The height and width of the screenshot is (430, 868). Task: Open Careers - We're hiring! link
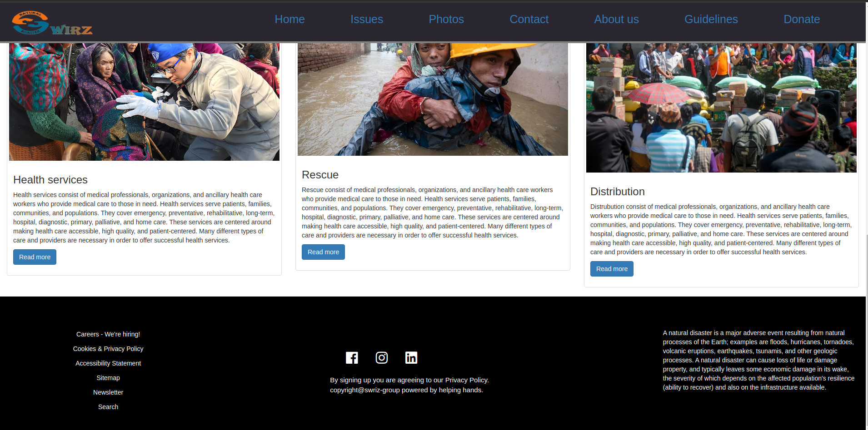point(108,334)
